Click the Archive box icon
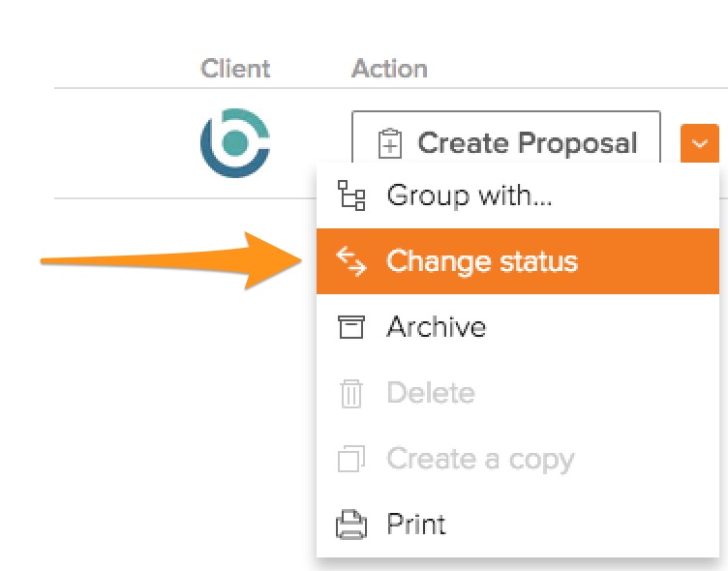Image resolution: width=728 pixels, height=571 pixels. 350,327
